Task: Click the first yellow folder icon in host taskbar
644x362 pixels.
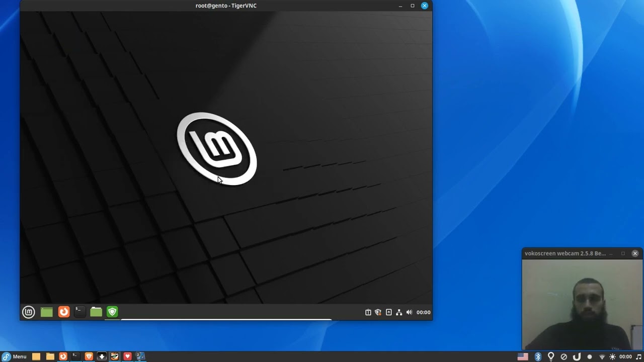Action: (36, 356)
